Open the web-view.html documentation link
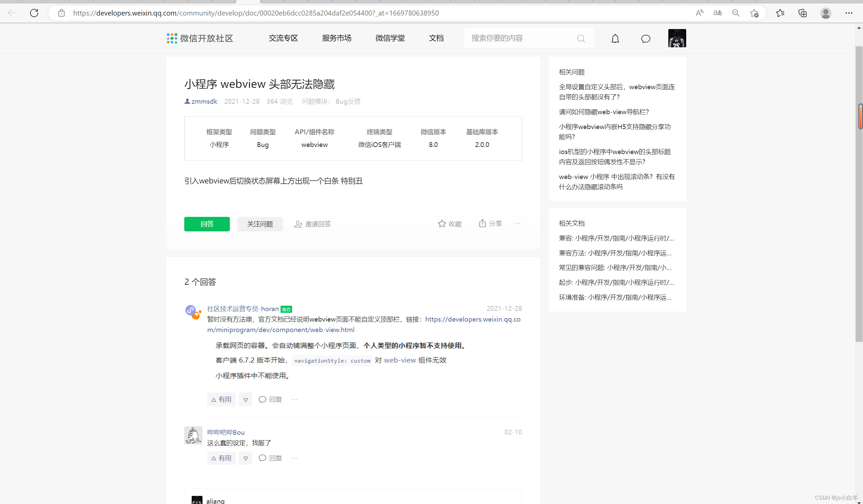Screen dimensions: 863x504 (x=281, y=329)
